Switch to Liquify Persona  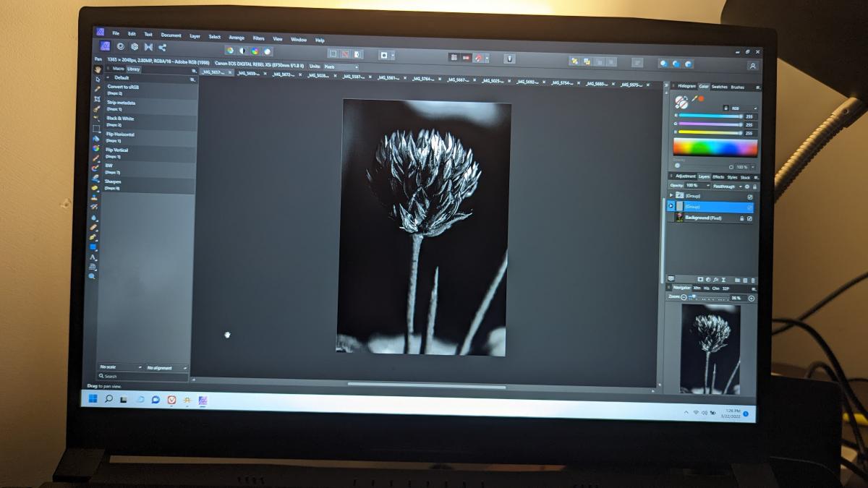click(119, 46)
